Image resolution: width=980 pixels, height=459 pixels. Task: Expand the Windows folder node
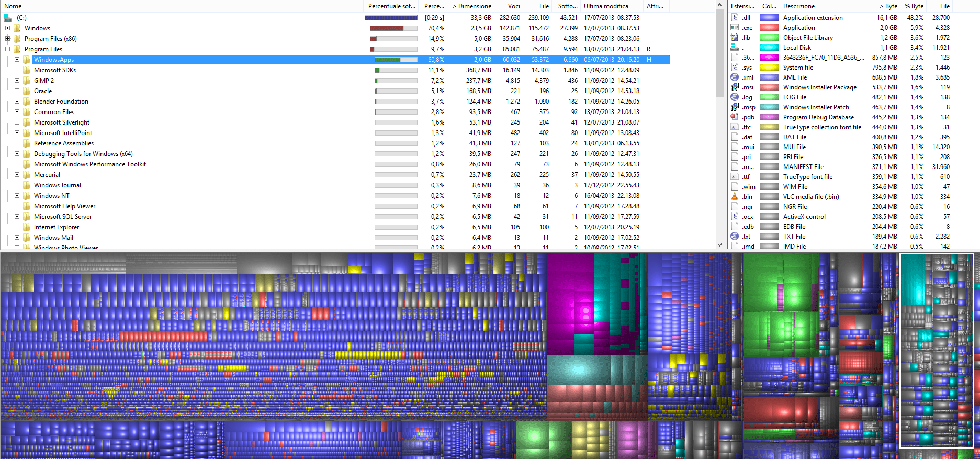coord(7,28)
